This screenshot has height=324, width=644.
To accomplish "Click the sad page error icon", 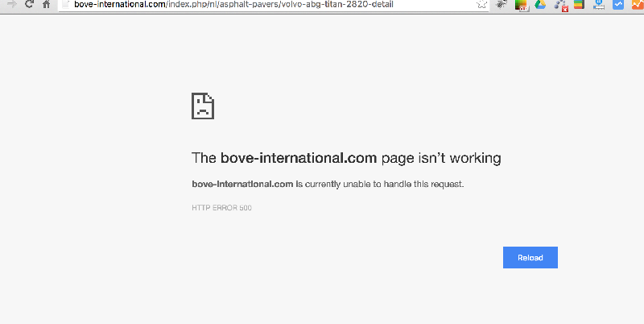I will tap(203, 106).
